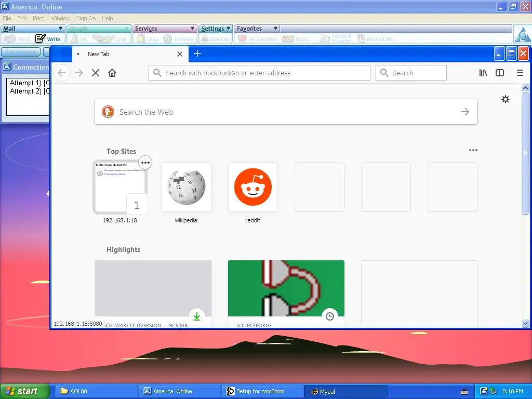The width and height of the screenshot is (532, 399).
Task: Open new tab page settings gear
Action: click(506, 99)
